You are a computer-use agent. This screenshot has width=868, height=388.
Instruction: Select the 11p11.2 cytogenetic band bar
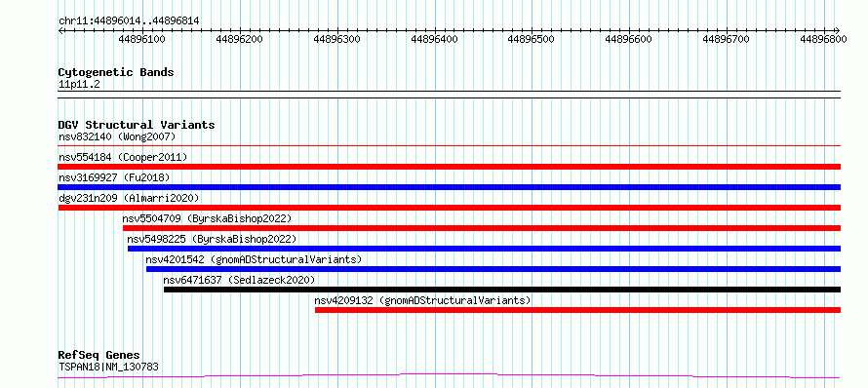click(x=449, y=95)
